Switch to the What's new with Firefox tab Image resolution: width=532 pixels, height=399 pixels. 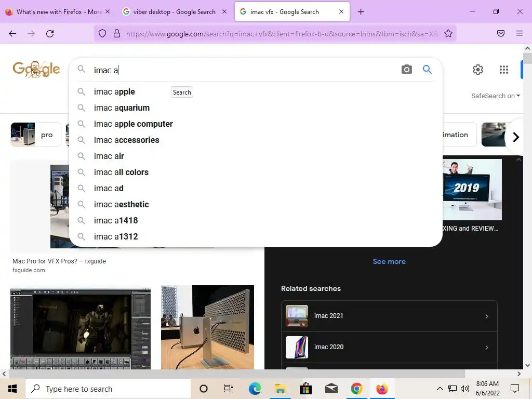coord(58,12)
